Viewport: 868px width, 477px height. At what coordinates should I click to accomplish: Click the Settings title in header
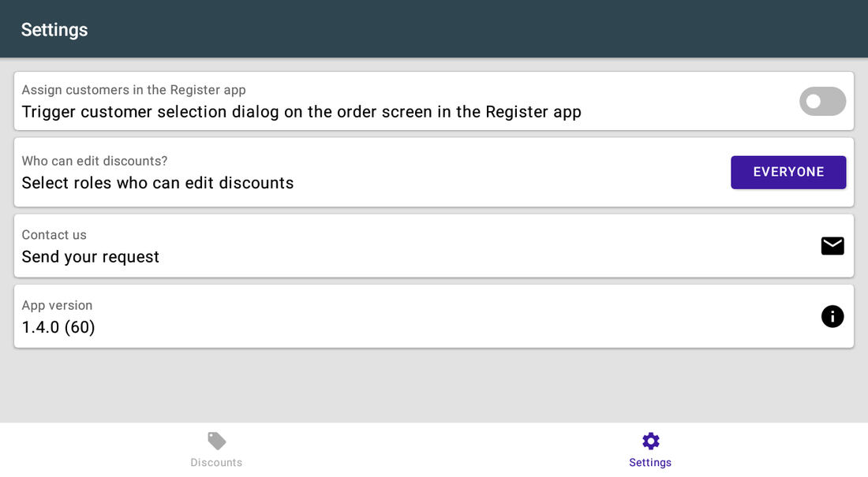54,30
